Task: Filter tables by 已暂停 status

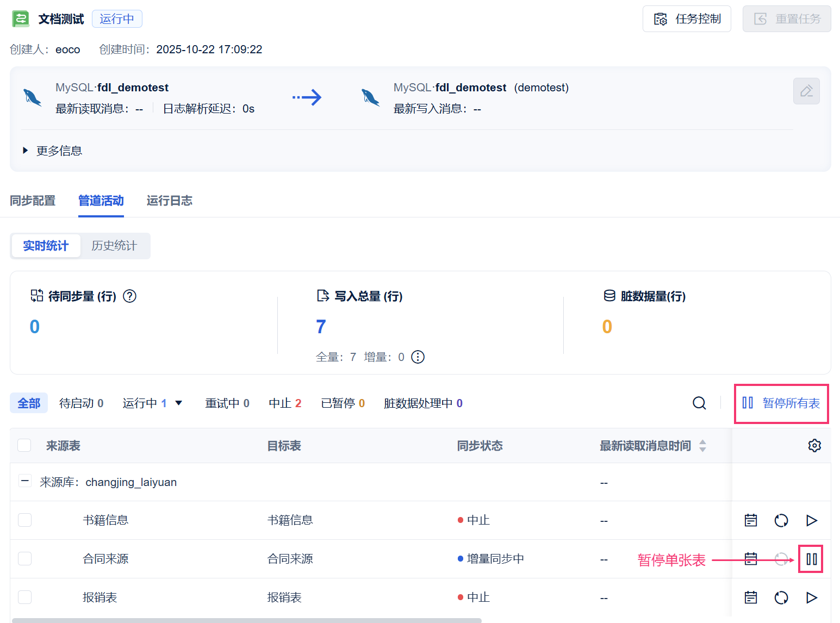Action: (343, 403)
